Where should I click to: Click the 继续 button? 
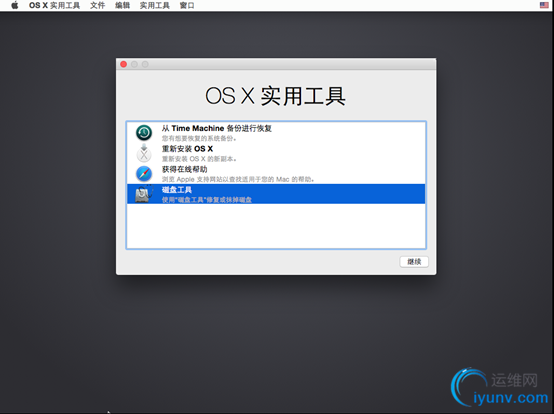pos(414,262)
